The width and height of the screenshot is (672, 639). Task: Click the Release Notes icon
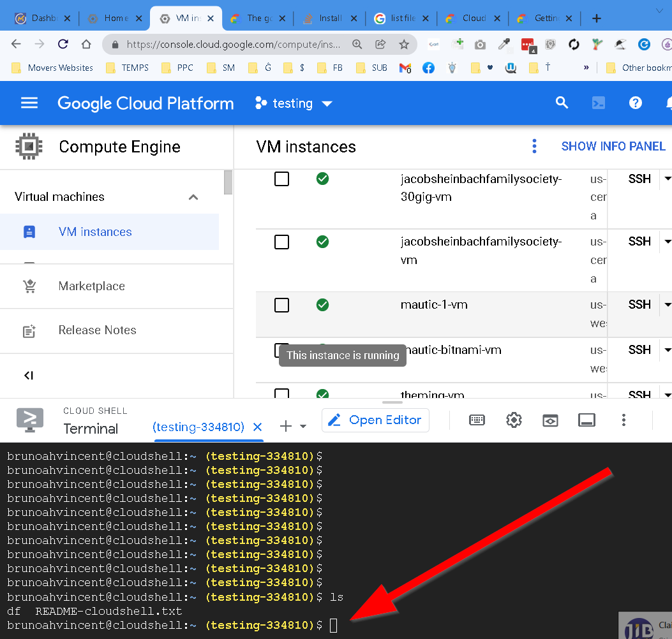click(29, 330)
